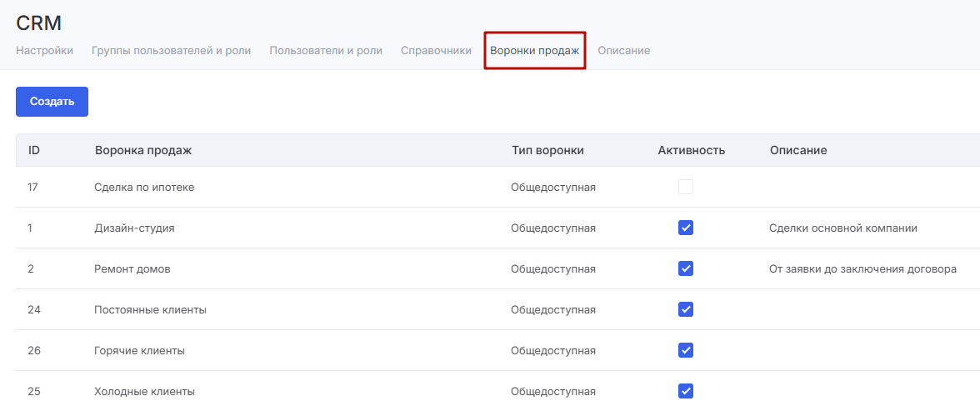Switch to Группы пользователей и роли tab

171,51
